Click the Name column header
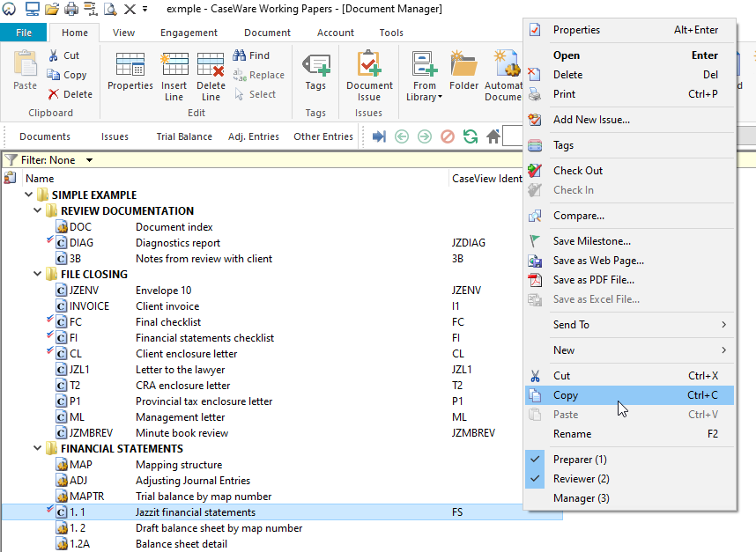The height and width of the screenshot is (552, 756). [236, 179]
